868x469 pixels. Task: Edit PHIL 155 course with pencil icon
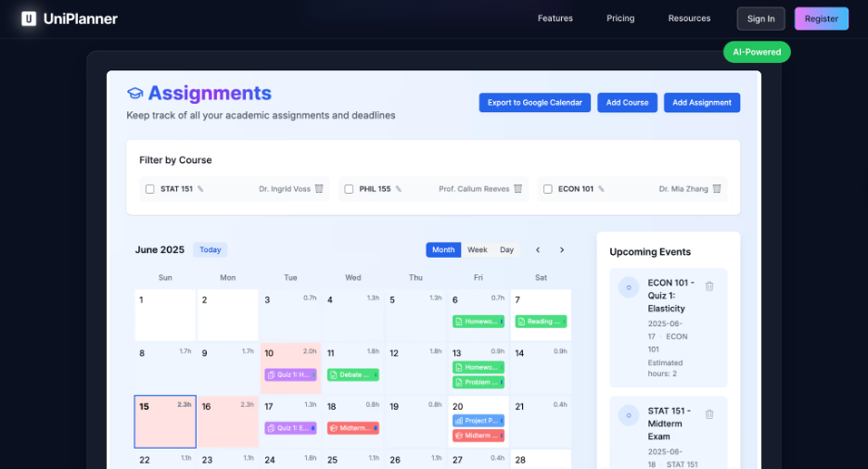[399, 189]
